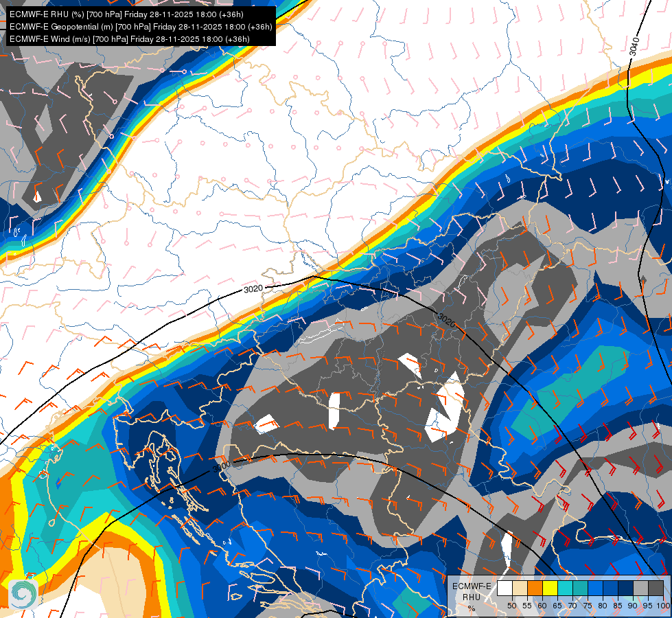
Task: Click the legend tick value 100
Action: [x=664, y=606]
